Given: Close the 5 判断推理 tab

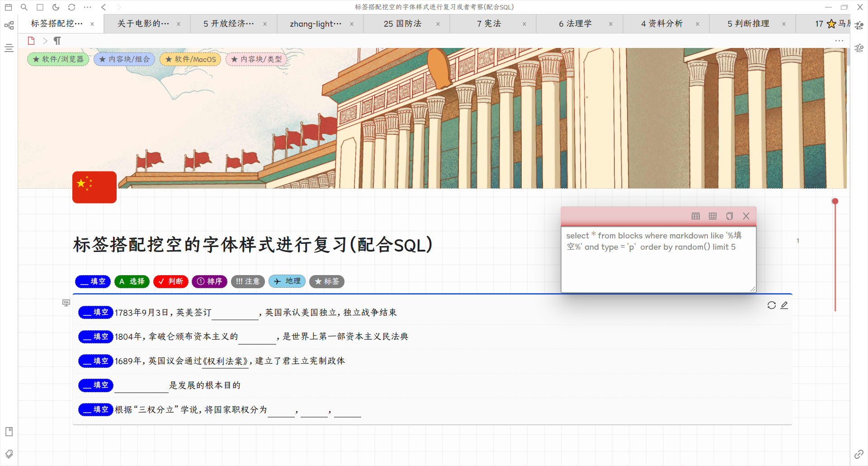Looking at the screenshot, I should (784, 24).
